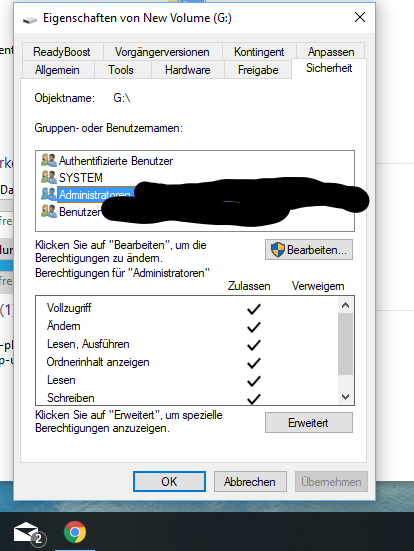Click the user group icon beside SYSTEM
Screen dimensions: 414x551
click(x=48, y=177)
